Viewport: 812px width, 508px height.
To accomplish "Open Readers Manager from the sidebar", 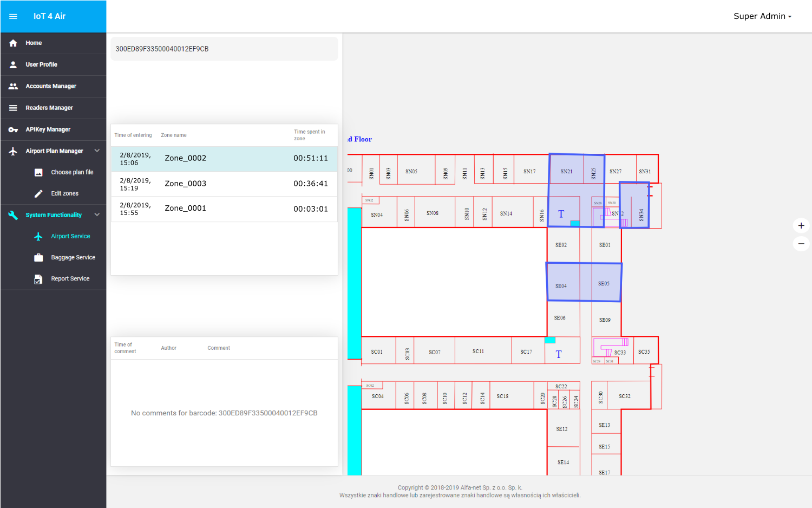I will [x=50, y=108].
